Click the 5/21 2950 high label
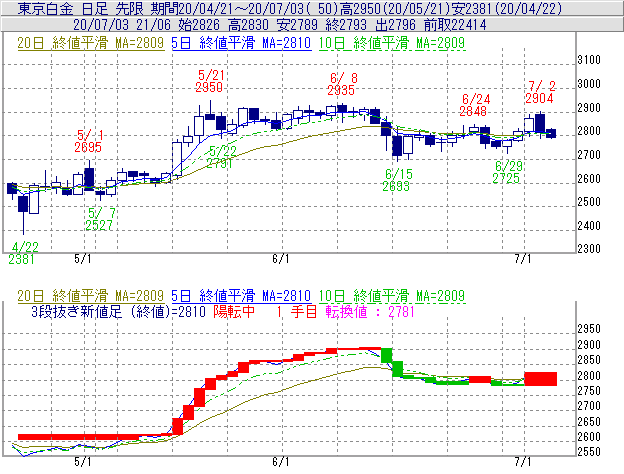This screenshot has width=624, height=474. click(209, 81)
